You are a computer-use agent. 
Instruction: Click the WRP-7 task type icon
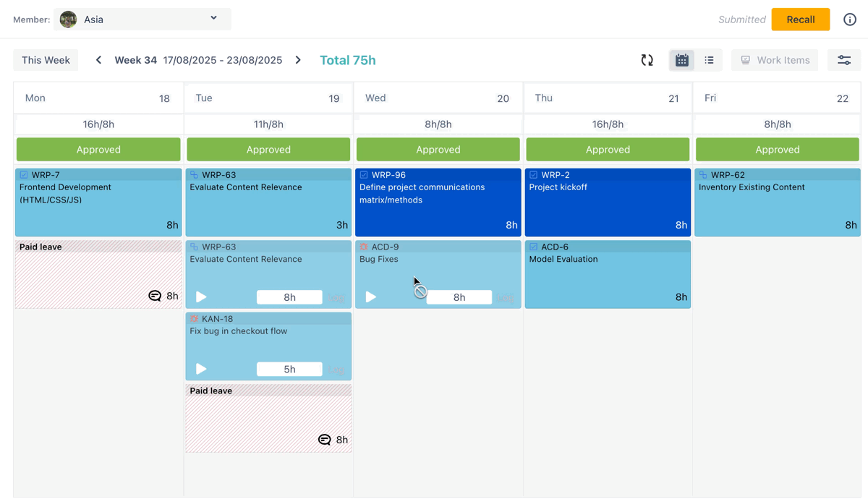coord(24,175)
